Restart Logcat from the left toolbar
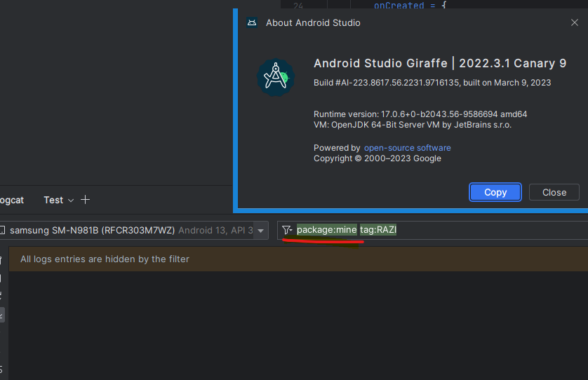This screenshot has width=588, height=380. pyautogui.click(x=2, y=296)
